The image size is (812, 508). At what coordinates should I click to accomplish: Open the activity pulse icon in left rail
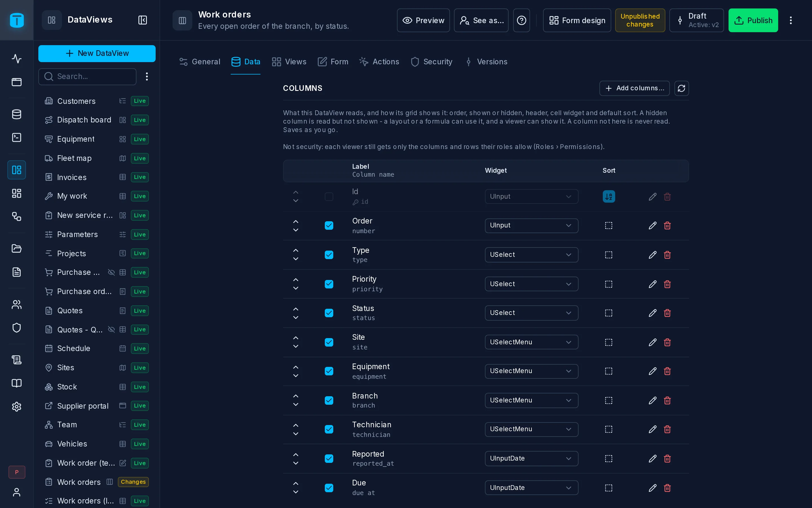click(16, 59)
